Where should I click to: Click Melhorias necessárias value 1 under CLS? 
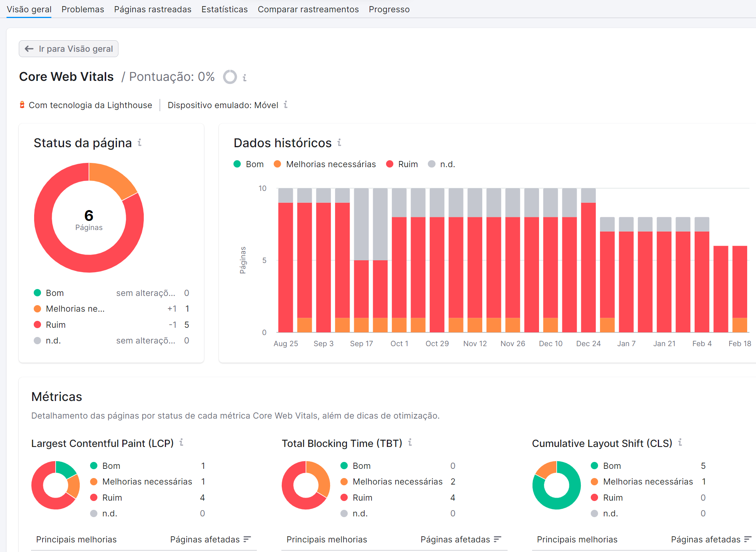pyautogui.click(x=703, y=481)
